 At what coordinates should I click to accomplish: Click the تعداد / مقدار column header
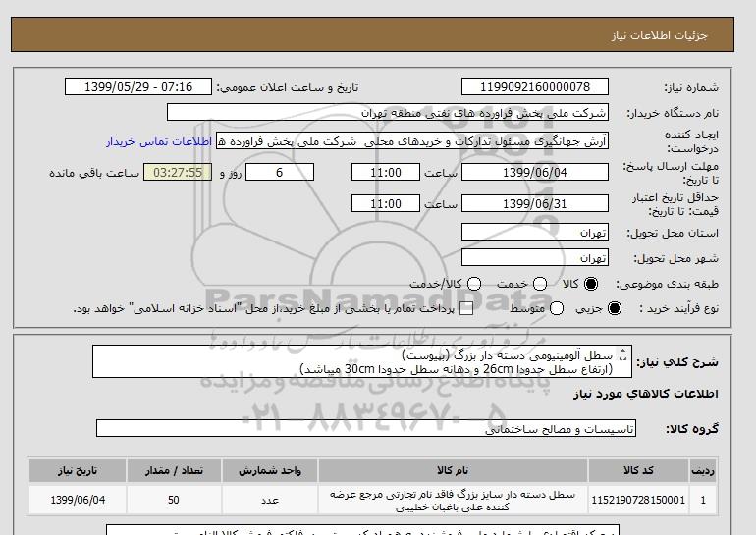(x=174, y=470)
